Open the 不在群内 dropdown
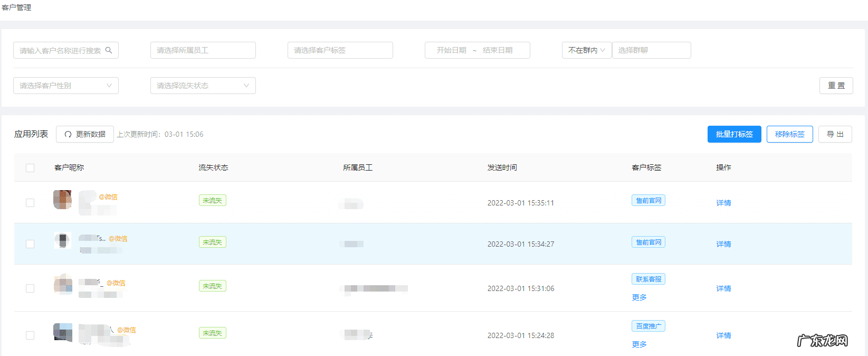Viewport: 868px width, 356px height. [587, 50]
